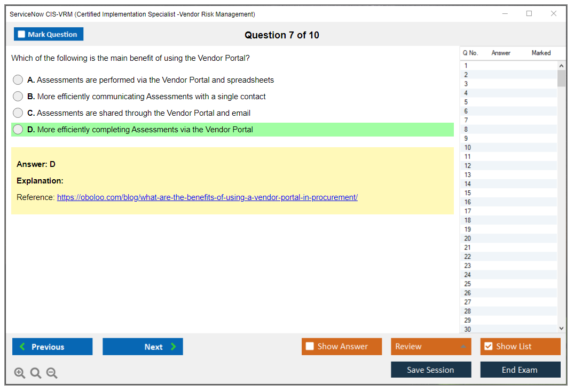Image resolution: width=574 pixels, height=392 pixels.
Task: Choose radio button for option D
Action: coord(18,130)
